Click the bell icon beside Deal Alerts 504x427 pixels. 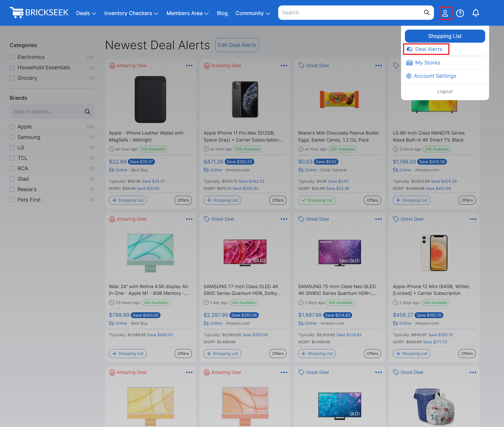point(410,49)
